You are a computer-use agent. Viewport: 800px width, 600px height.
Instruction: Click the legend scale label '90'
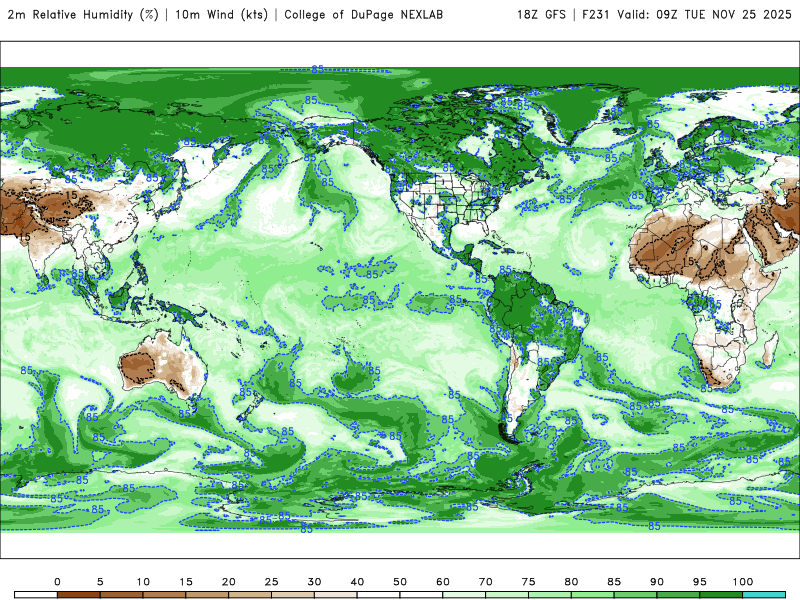657,582
